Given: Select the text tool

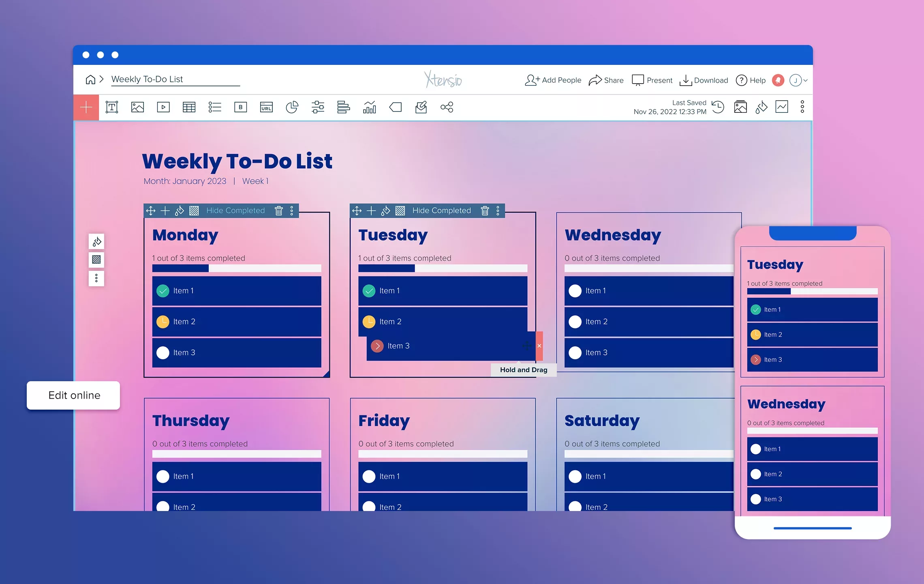Looking at the screenshot, I should 112,107.
